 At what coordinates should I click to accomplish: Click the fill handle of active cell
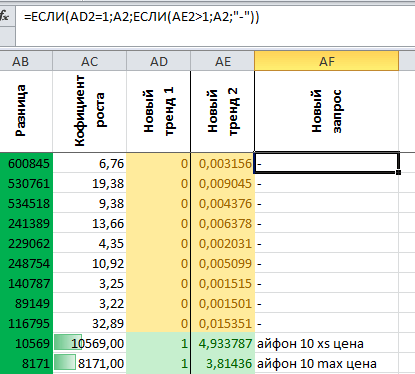click(x=398, y=172)
